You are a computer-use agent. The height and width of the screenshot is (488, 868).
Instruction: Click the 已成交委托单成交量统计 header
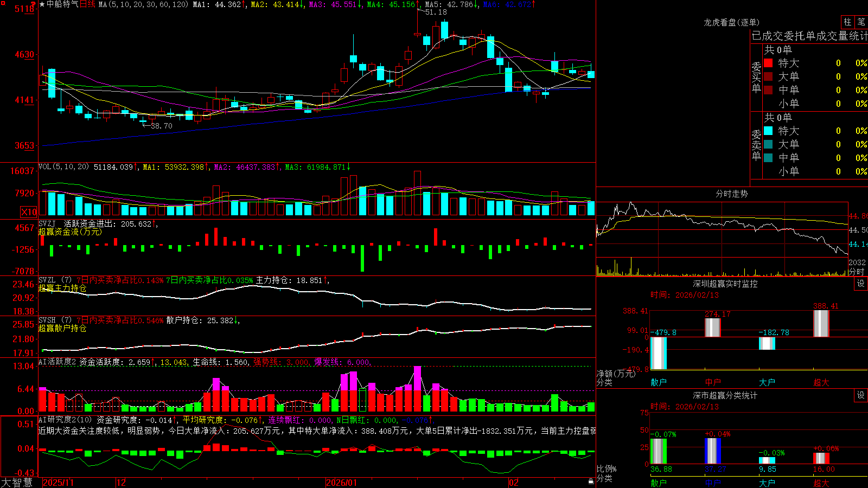809,36
